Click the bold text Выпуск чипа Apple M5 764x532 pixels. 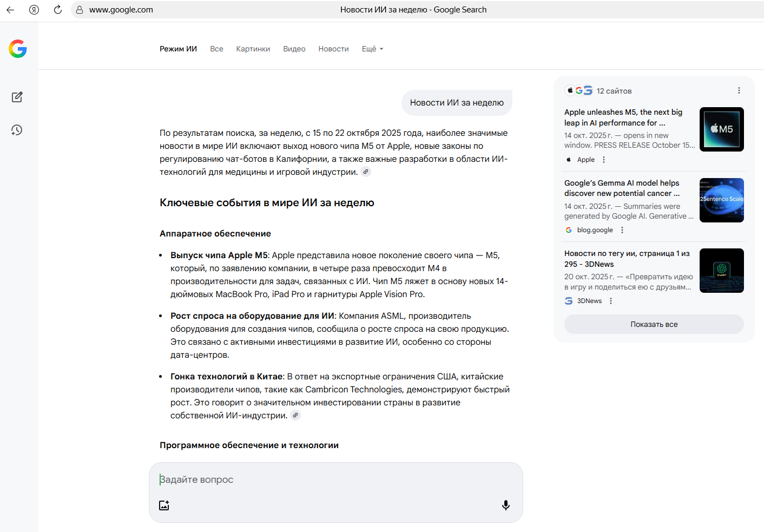tap(219, 255)
